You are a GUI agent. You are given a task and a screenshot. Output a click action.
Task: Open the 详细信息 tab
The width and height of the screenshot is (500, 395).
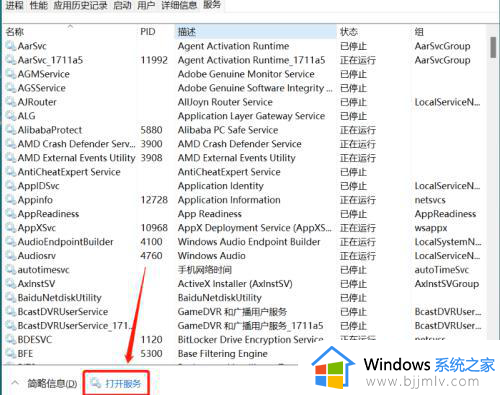pyautogui.click(x=179, y=5)
